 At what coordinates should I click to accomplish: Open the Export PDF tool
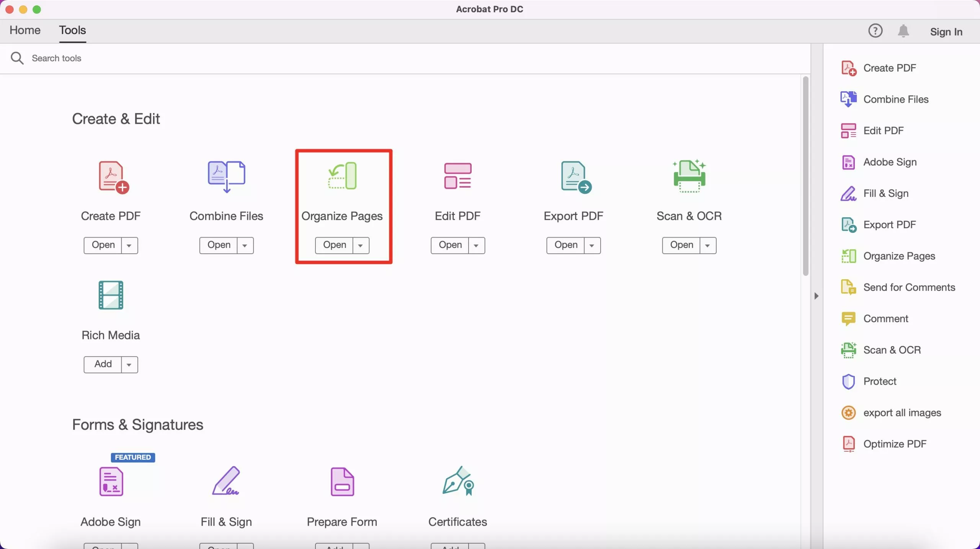pos(566,244)
